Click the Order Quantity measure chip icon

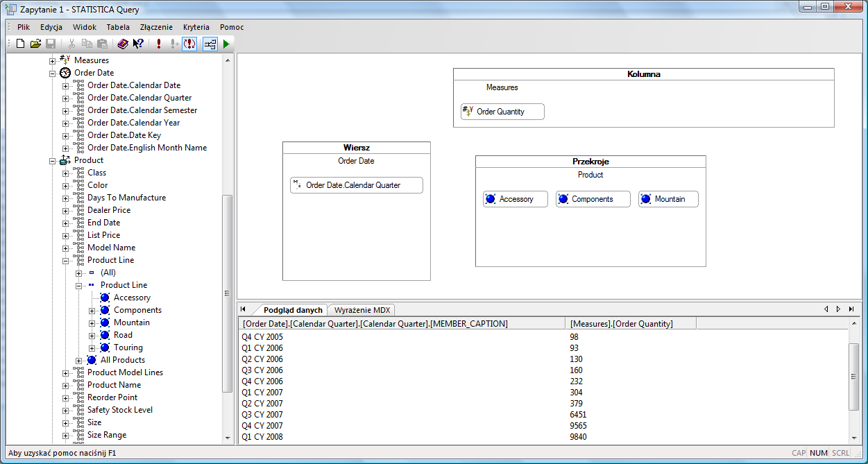(468, 111)
